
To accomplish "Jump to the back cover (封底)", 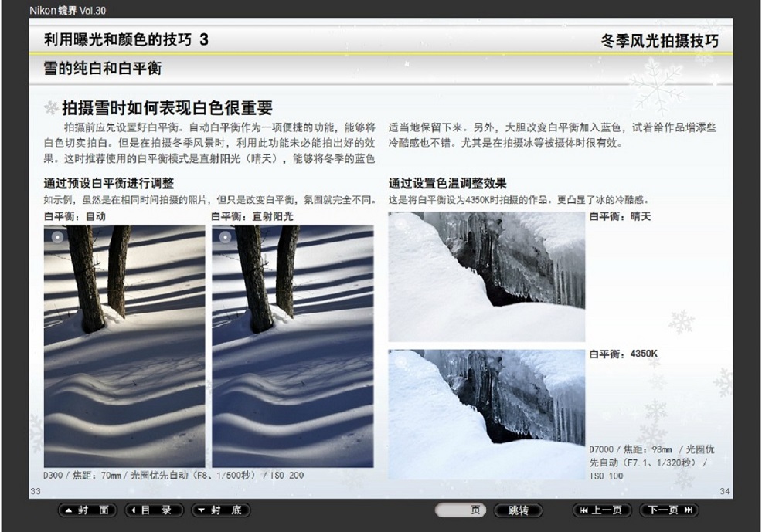I will pyautogui.click(x=220, y=510).
